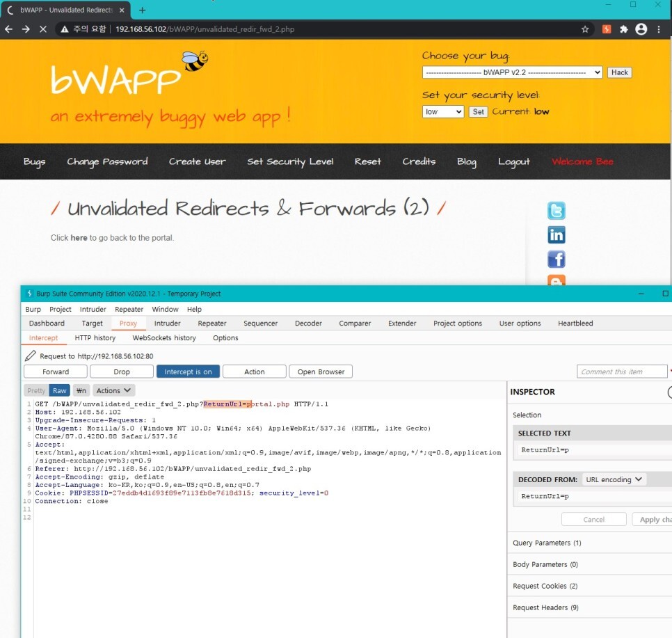Screen dimensions: 672x638
Task: Click the Set security level button
Action: tap(479, 112)
